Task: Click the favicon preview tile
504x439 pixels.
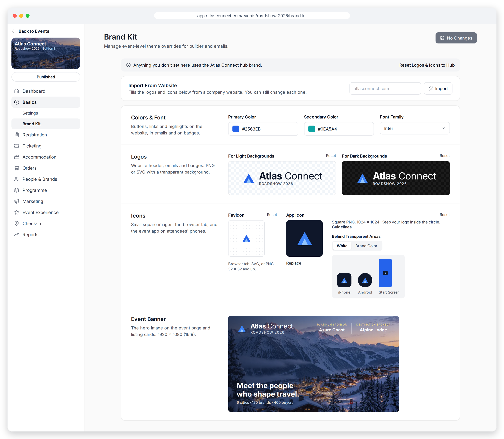Action: pos(246,238)
